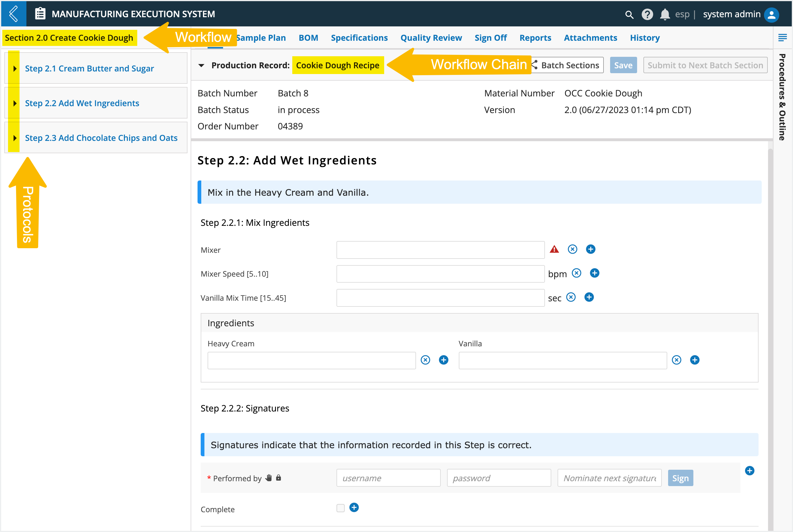Screen dimensions: 793x532
Task: Click the hand icon beside Performed by
Action: [268, 478]
